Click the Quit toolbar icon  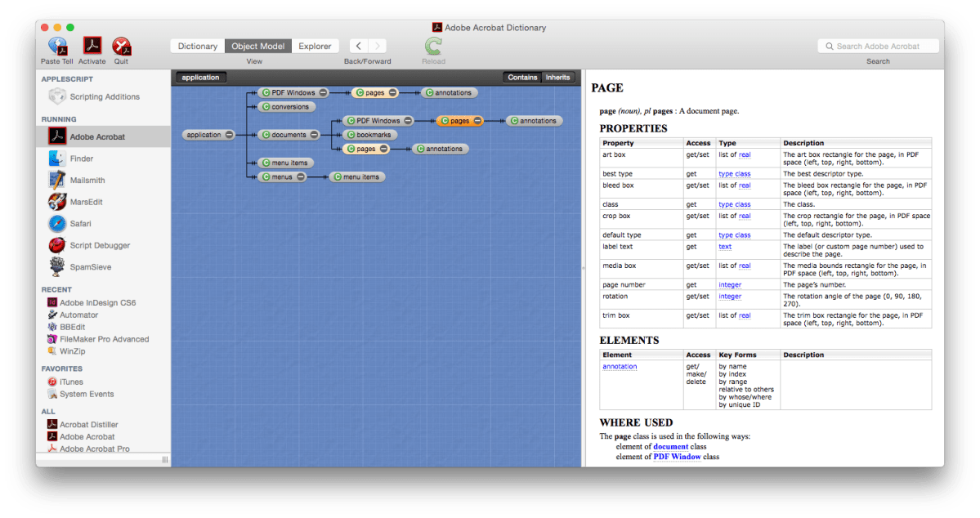[121, 47]
